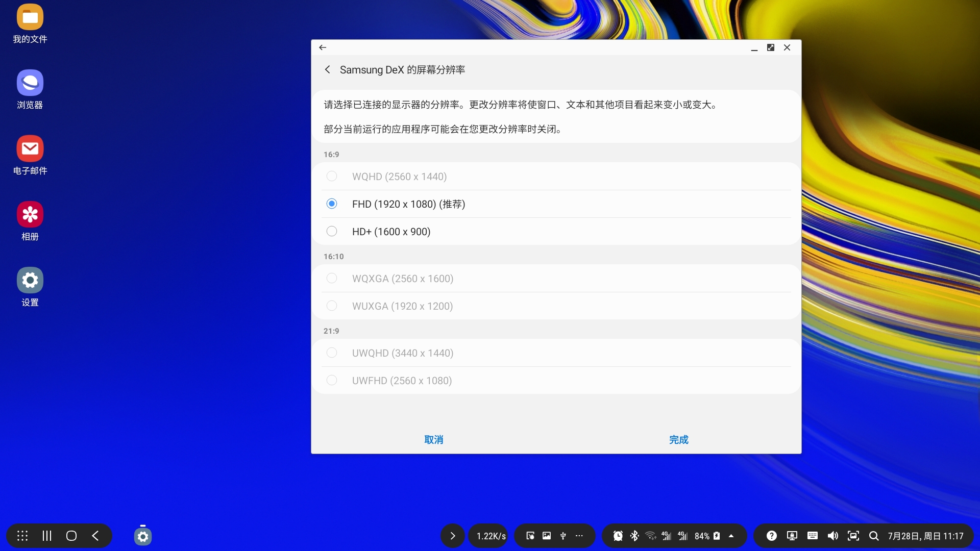
Task: Open the on-screen keyboard from status bar
Action: point(812,536)
